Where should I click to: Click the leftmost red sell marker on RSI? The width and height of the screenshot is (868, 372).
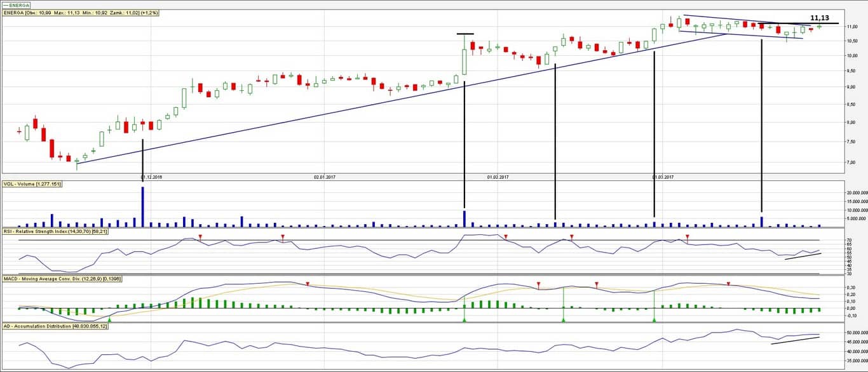[200, 237]
